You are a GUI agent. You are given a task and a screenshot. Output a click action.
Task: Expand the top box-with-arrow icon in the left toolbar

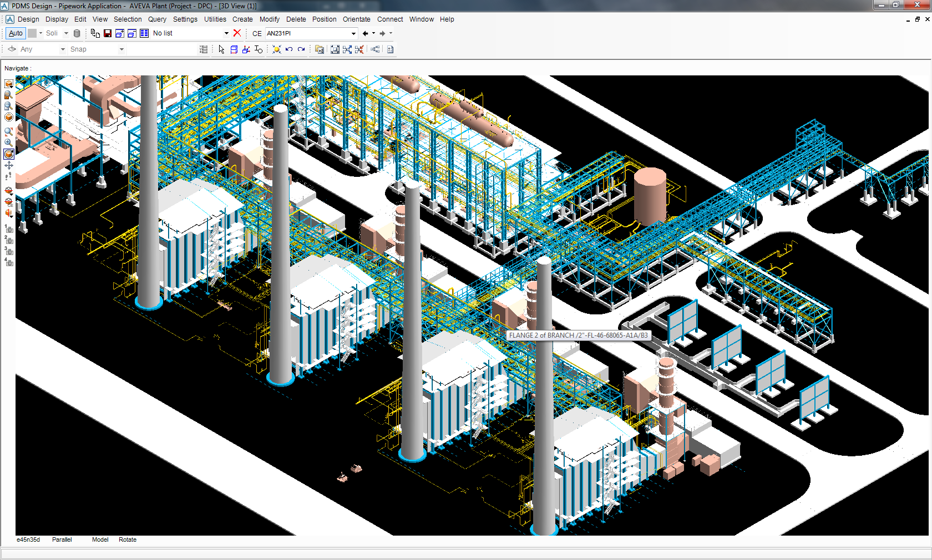[x=9, y=83]
